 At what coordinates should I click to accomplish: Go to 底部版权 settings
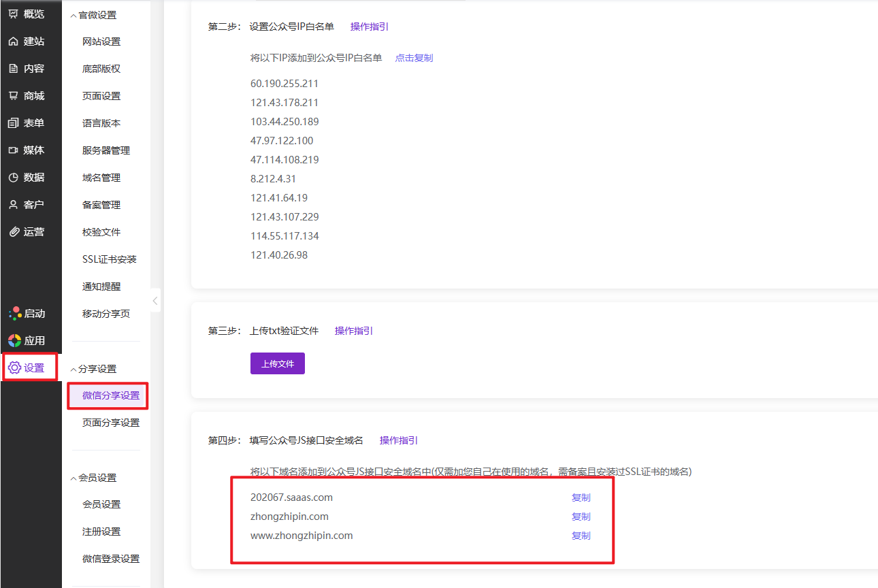tap(101, 69)
